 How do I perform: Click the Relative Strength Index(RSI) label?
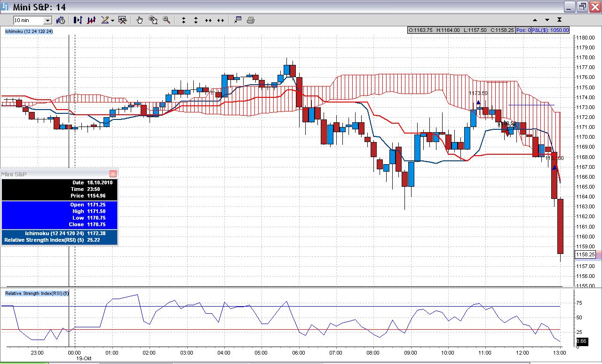(37, 293)
